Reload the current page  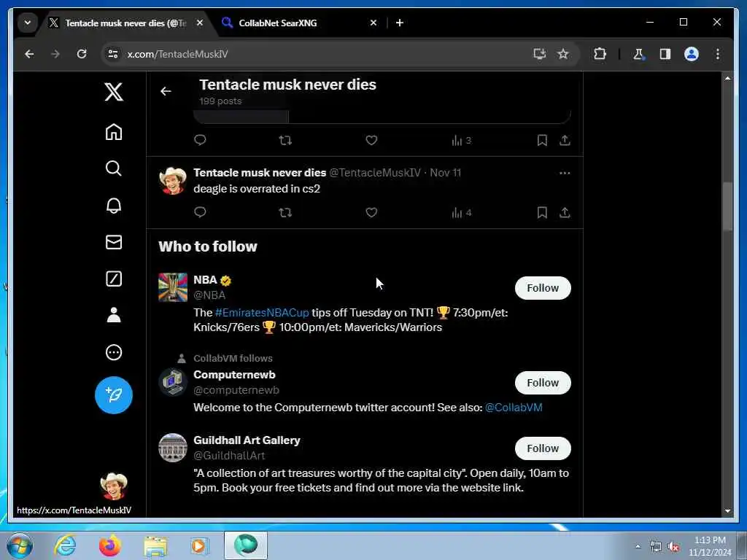click(82, 54)
